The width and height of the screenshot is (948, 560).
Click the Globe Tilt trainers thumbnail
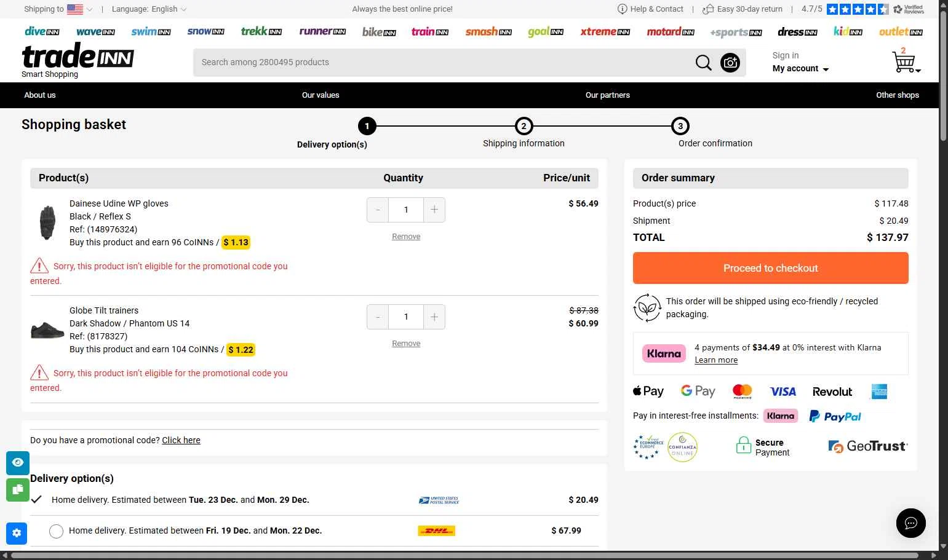(x=47, y=329)
